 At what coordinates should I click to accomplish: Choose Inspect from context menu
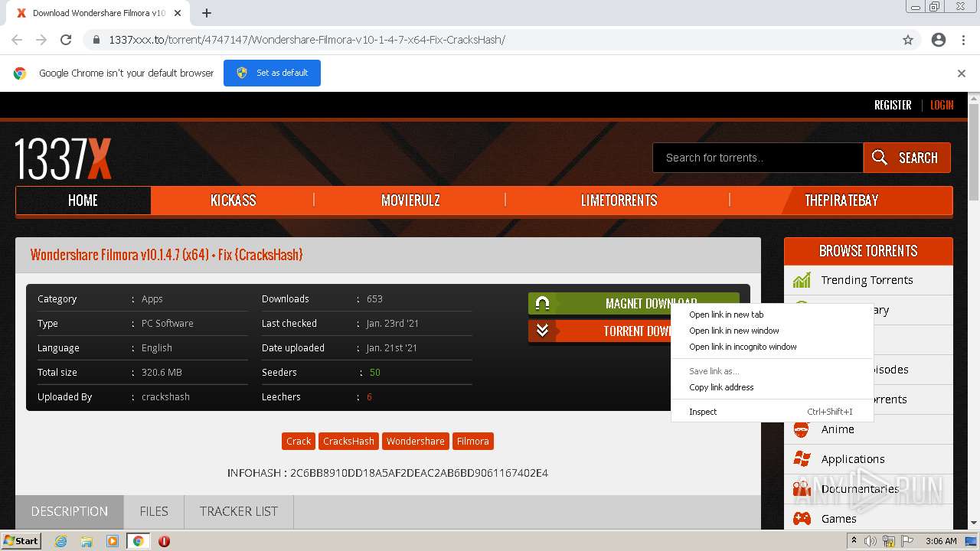click(x=772, y=412)
